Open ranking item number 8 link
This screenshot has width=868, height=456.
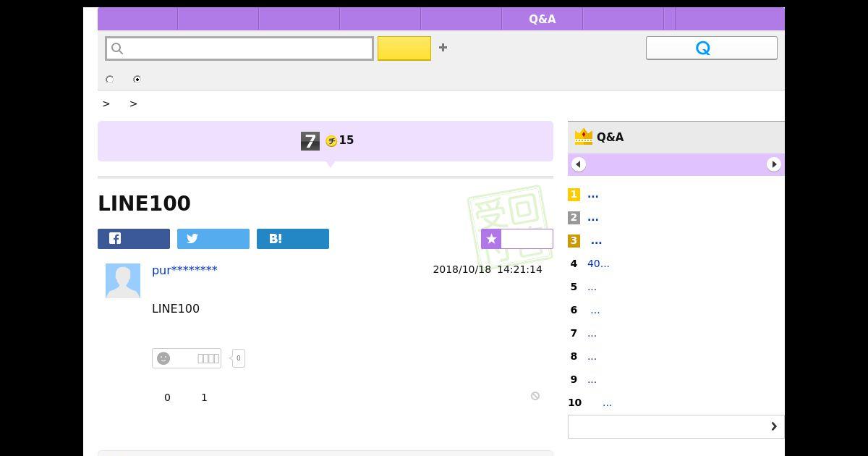point(592,357)
